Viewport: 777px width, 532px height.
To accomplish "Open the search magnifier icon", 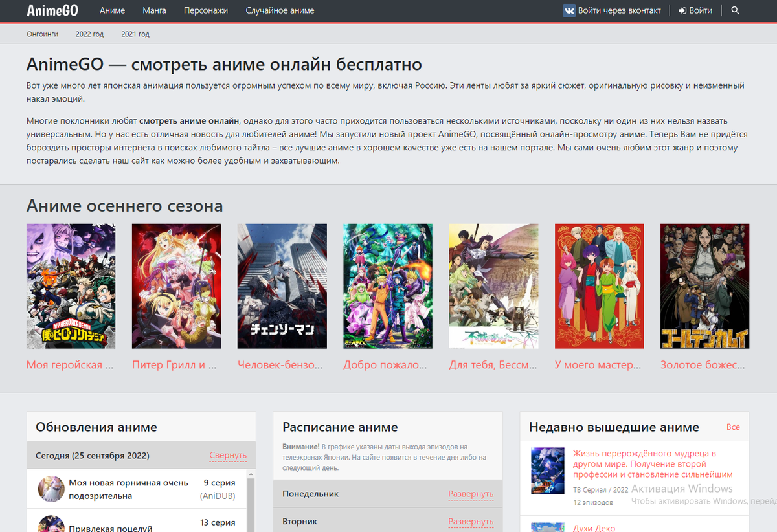I will coord(735,10).
